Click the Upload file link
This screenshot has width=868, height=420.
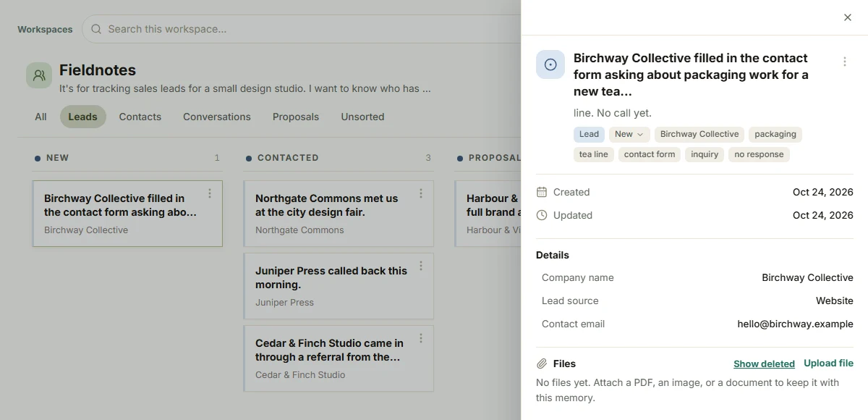click(828, 364)
